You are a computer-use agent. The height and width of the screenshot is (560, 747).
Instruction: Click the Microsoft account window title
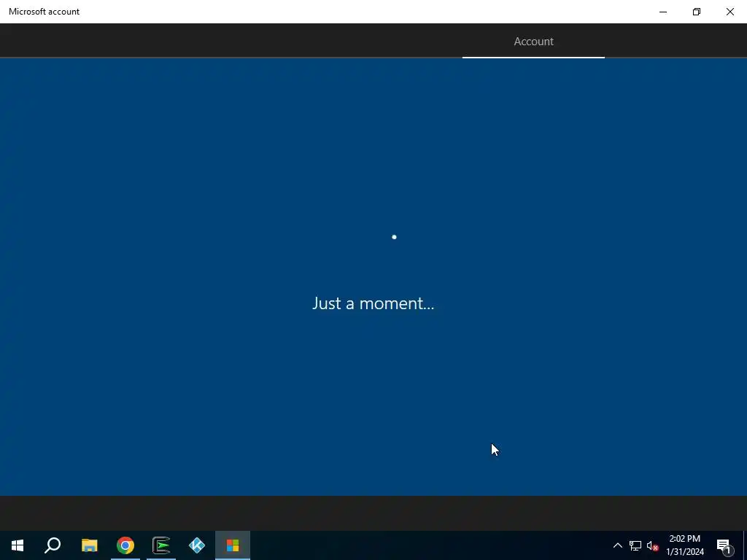point(44,12)
